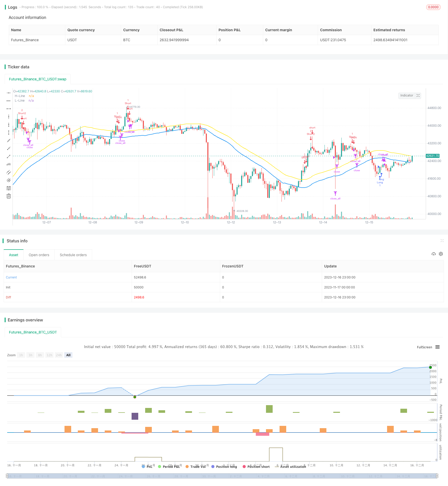Open the trash icon to clear drawings

pyautogui.click(x=9, y=196)
